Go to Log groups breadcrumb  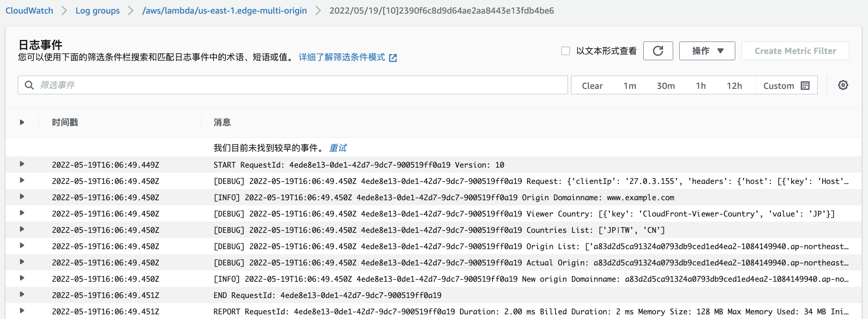[97, 10]
